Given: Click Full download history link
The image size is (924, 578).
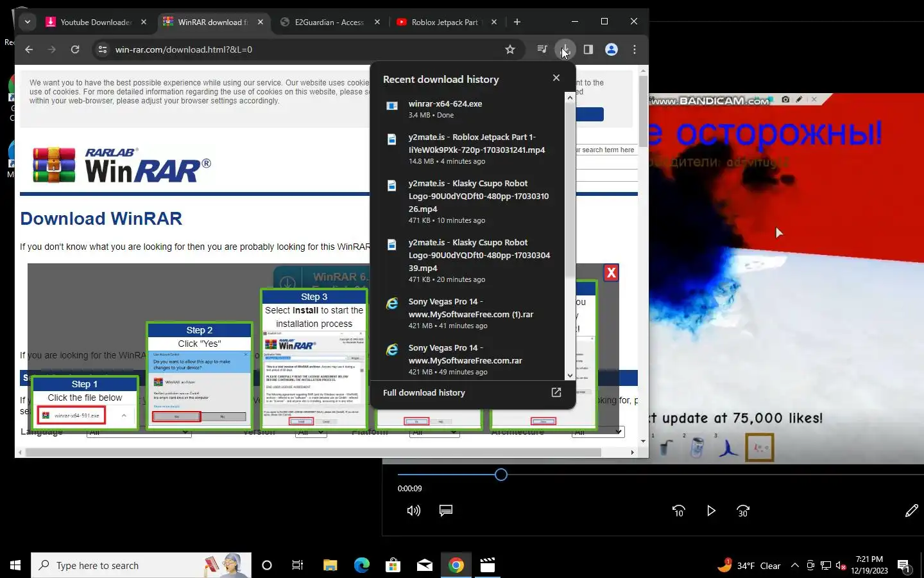Looking at the screenshot, I should point(424,392).
